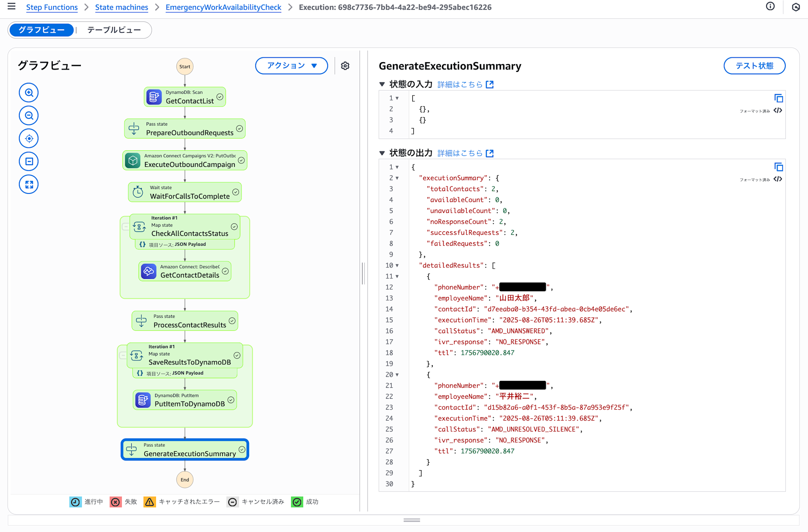Open 詳細はこちら link for state output

point(460,153)
